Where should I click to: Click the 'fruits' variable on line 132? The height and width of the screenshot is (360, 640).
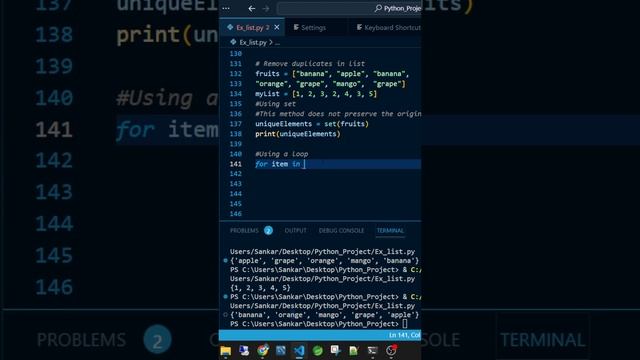coord(267,74)
